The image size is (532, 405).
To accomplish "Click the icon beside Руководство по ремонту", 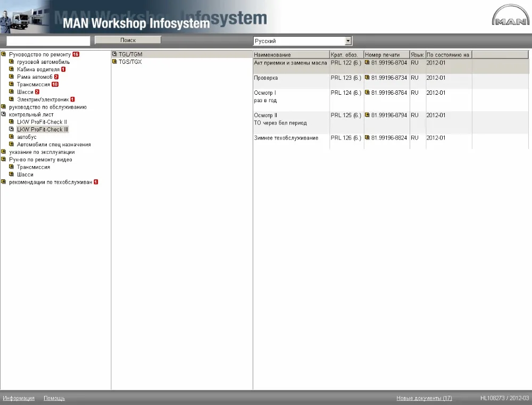I will (3, 54).
